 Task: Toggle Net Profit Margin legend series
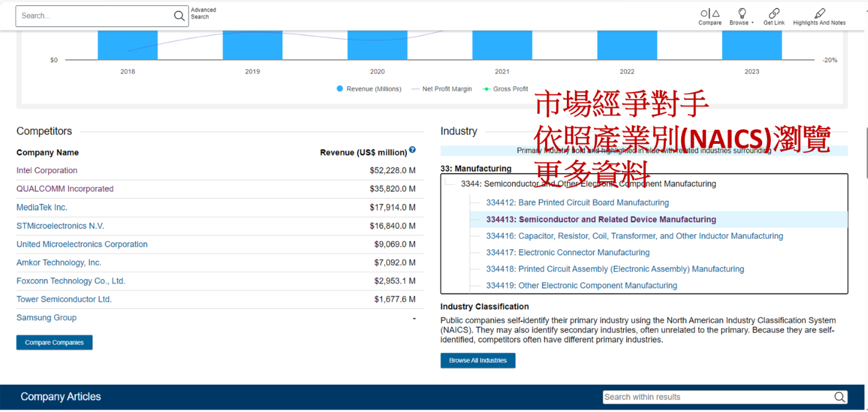(442, 89)
